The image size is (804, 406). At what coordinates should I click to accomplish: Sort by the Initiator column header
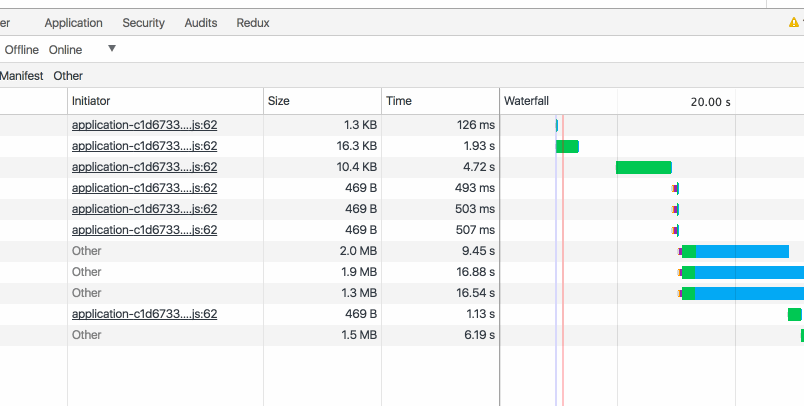pos(165,101)
